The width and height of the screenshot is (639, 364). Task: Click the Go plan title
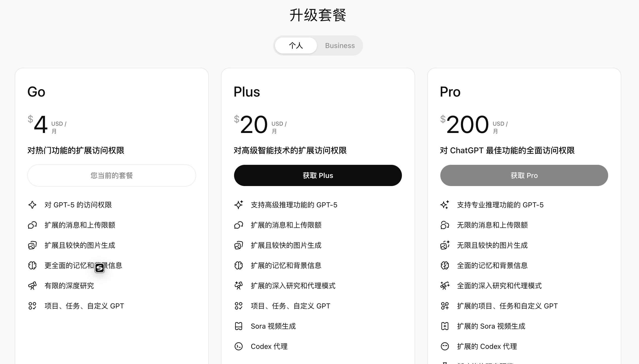tap(36, 92)
